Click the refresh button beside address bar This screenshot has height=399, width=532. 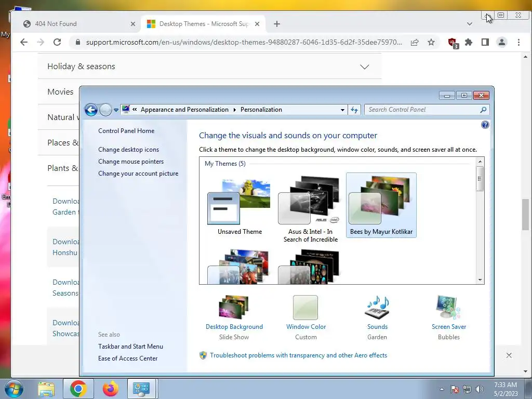(354, 110)
